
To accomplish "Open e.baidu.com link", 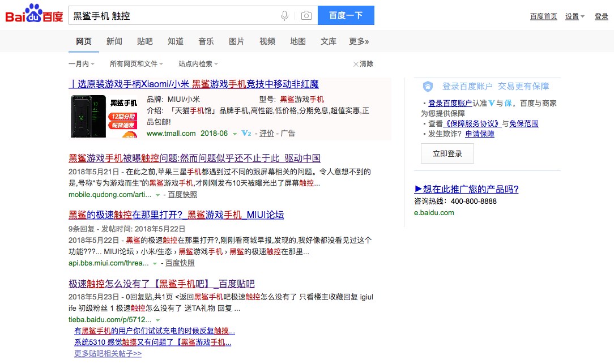I will pos(434,213).
